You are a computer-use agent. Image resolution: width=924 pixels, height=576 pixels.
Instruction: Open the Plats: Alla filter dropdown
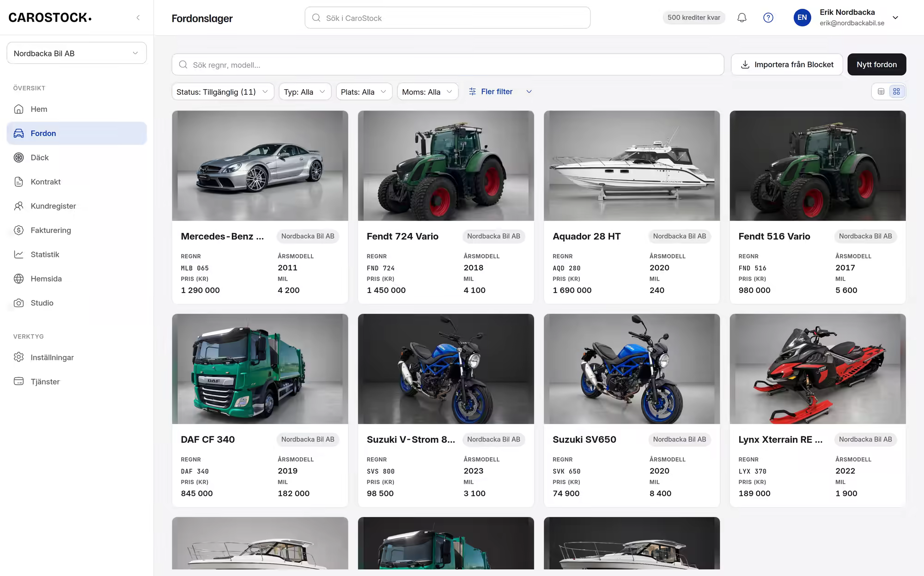(364, 92)
